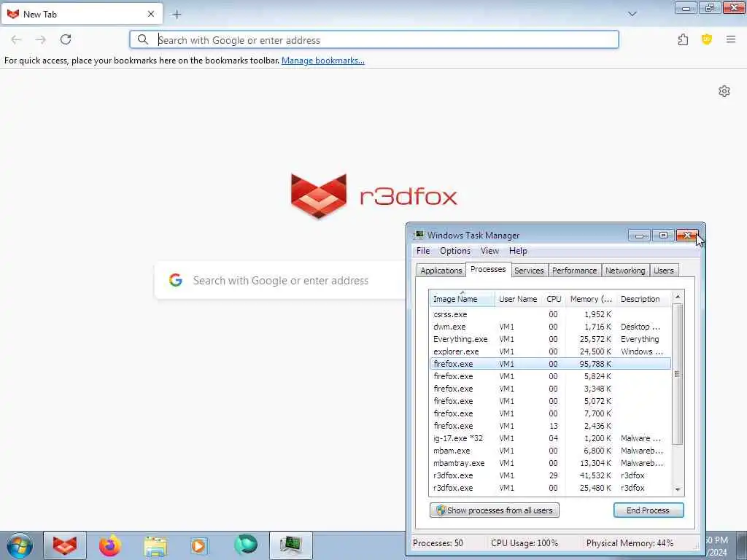The height and width of the screenshot is (560, 747).
Task: Open the list all tabs chevron
Action: pyautogui.click(x=632, y=14)
